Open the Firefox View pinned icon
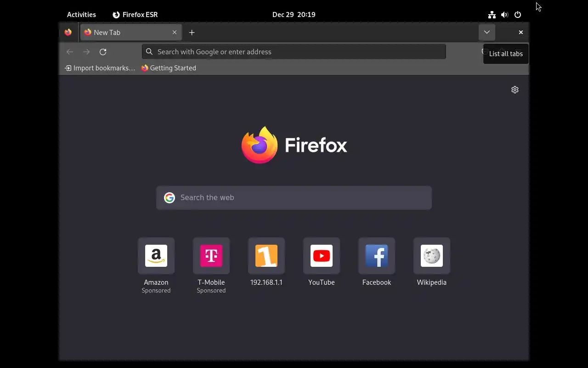Screen dimensions: 588x368 tap(68, 32)
